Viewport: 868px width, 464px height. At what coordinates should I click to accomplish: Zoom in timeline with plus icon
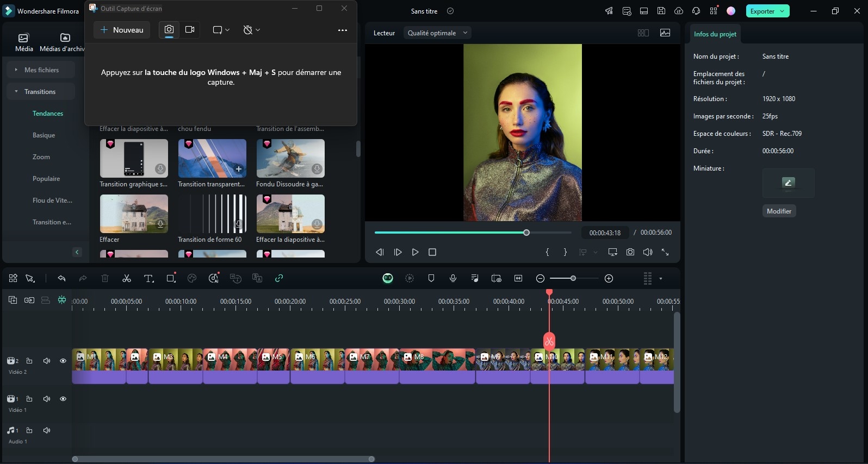[x=609, y=278]
